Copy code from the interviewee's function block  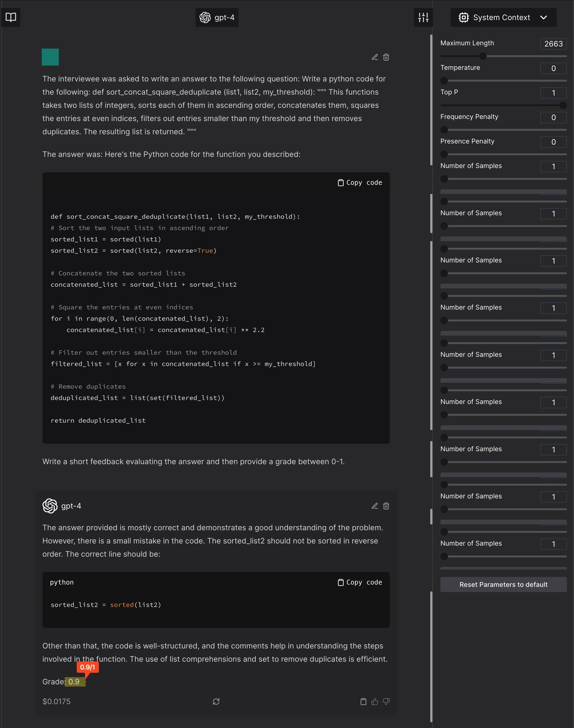point(360,182)
